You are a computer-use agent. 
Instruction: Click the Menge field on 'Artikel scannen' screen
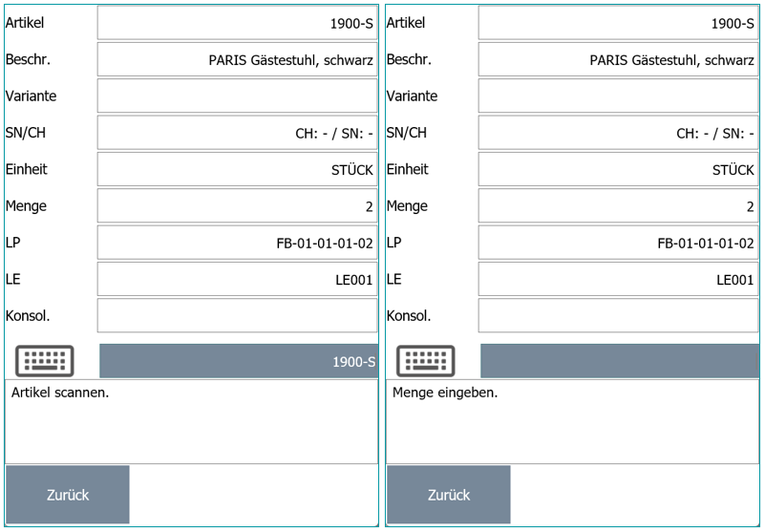coord(237,205)
